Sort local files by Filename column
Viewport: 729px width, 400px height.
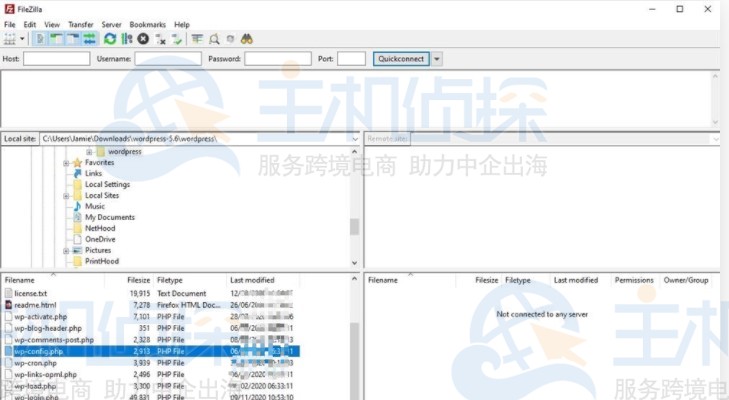53,280
